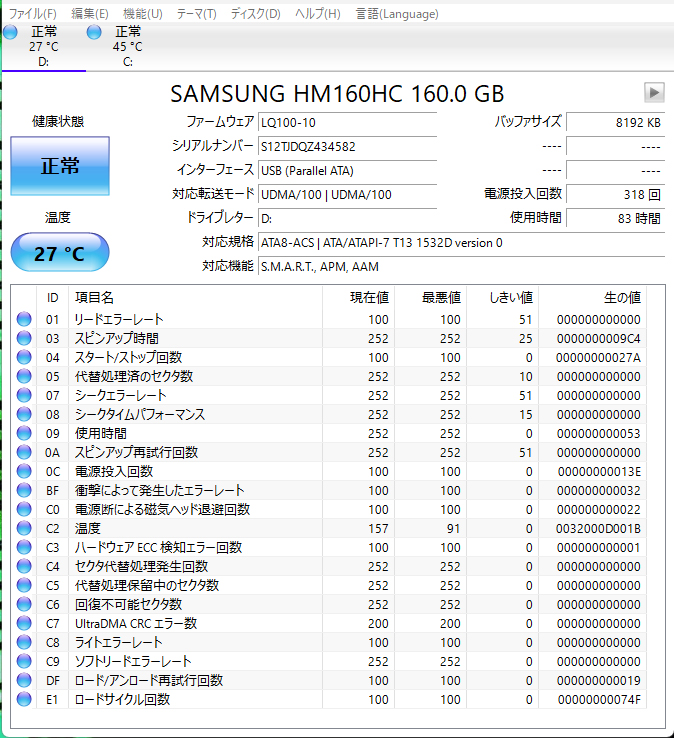Click the next disk arrow button
674x738 pixels.
654,92
